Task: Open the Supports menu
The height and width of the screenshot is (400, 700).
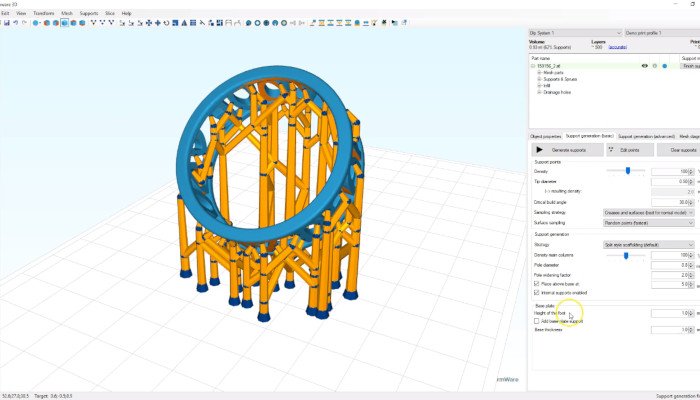Action: tap(88, 13)
